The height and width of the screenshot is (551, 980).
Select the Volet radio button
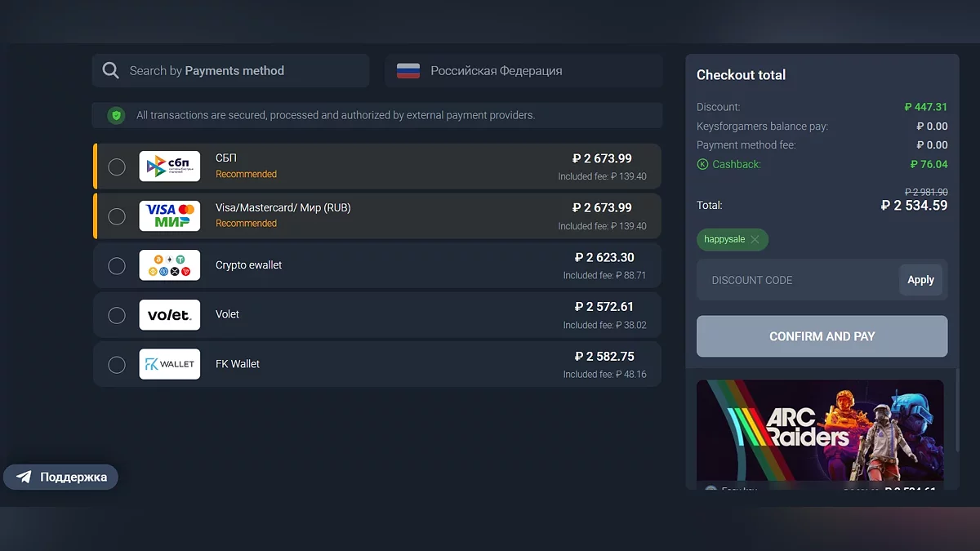117,315
